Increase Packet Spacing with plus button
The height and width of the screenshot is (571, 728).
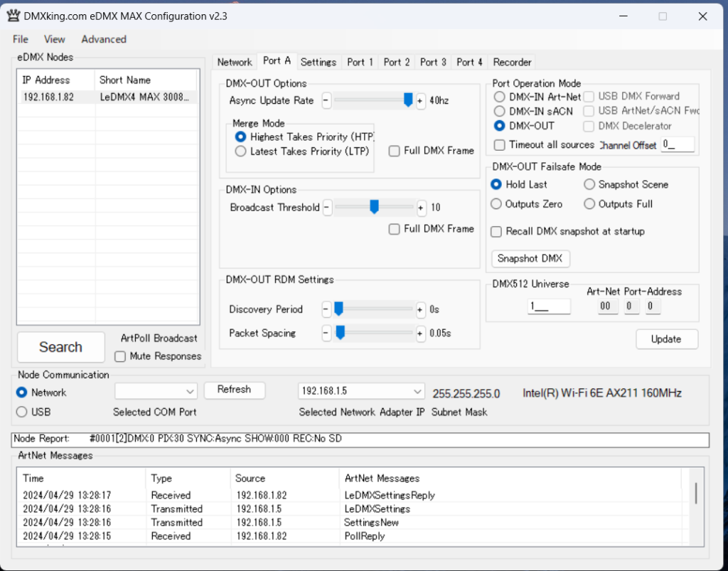420,333
